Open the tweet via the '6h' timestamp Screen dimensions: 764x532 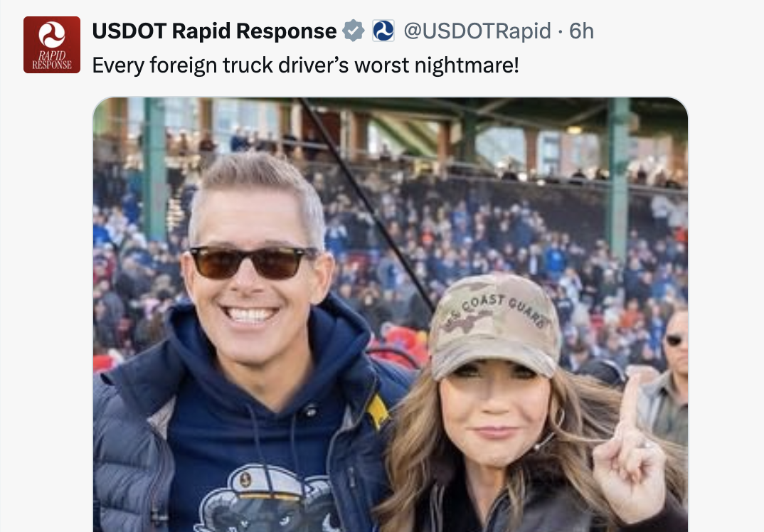click(x=581, y=31)
